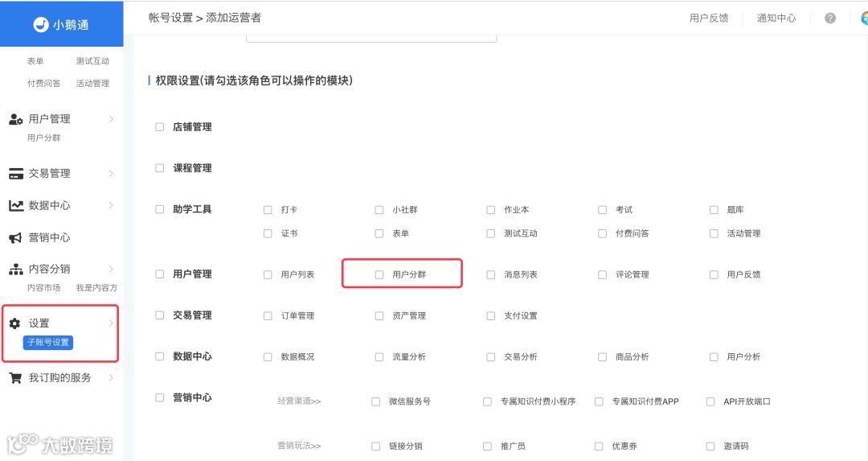Enable the 打卡 permission checkbox

(x=268, y=210)
